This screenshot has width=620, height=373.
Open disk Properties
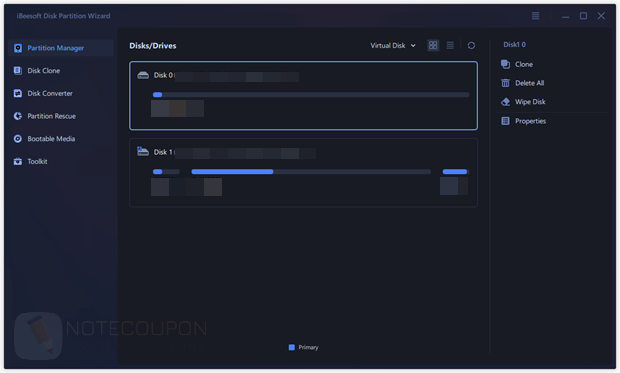pos(530,121)
